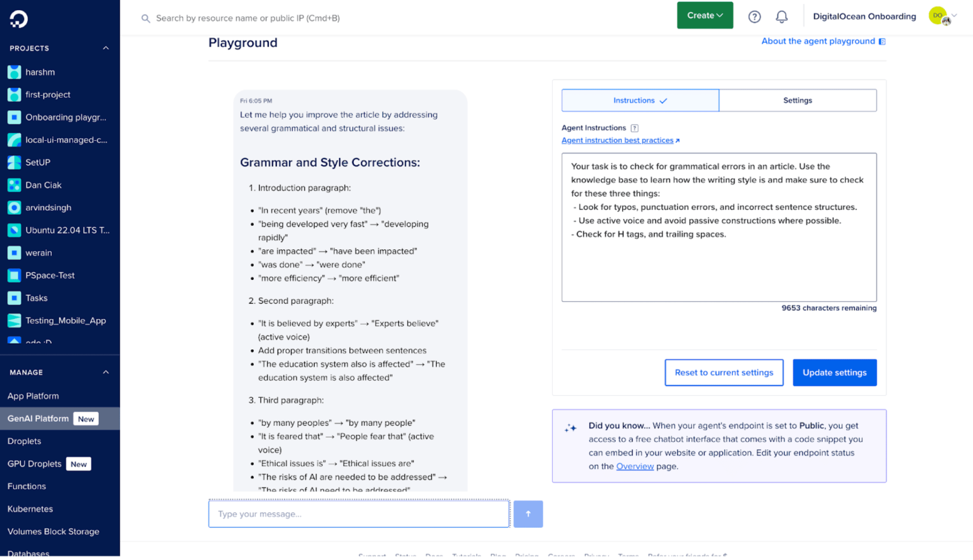Open Volumes Block Storage in the Manage menu
This screenshot has height=560, width=973.
click(x=53, y=532)
